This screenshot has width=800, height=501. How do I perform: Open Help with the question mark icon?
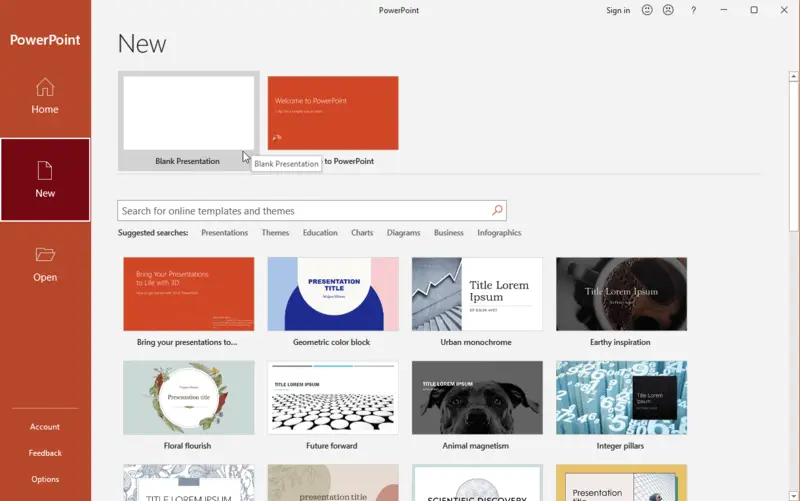pyautogui.click(x=693, y=10)
